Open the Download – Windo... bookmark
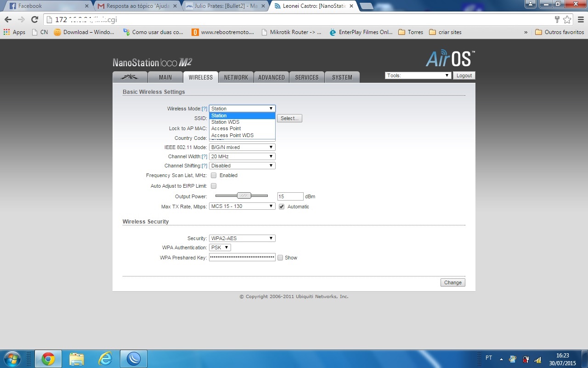Viewport: 588px width, 368px height. pyautogui.click(x=84, y=32)
